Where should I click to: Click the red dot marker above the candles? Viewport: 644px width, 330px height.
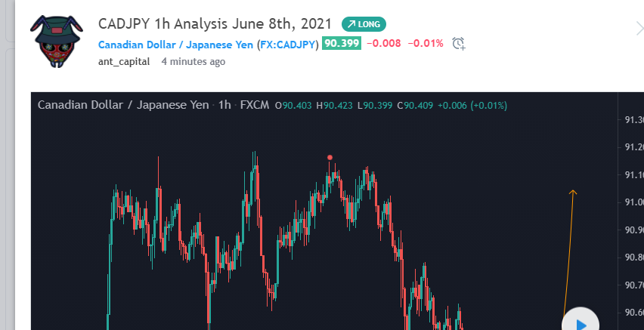click(x=330, y=158)
